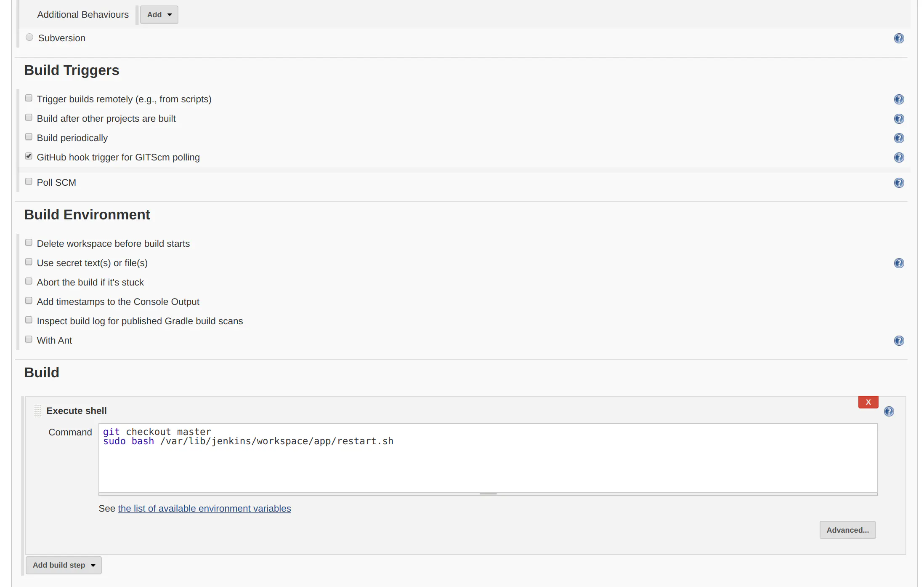Open help for Build periodically

coord(899,138)
